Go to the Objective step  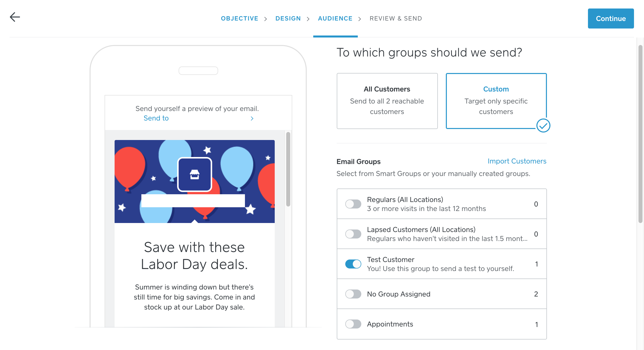click(239, 18)
